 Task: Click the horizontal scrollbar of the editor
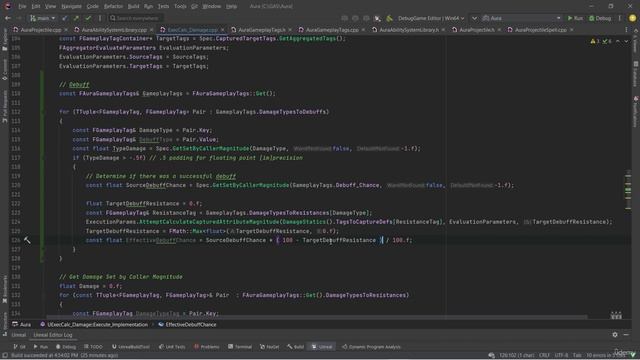(317, 317)
